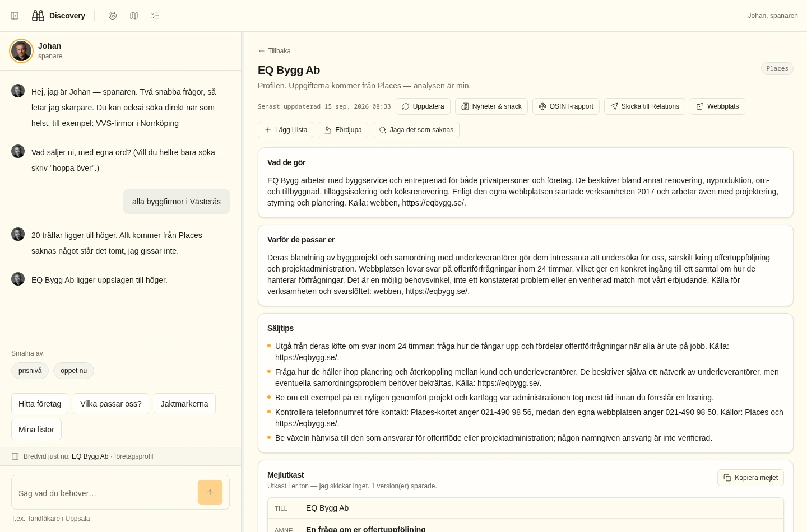Click EQ Bygg Ab in the Bredvid bar
The image size is (807, 532).
pyautogui.click(x=90, y=456)
